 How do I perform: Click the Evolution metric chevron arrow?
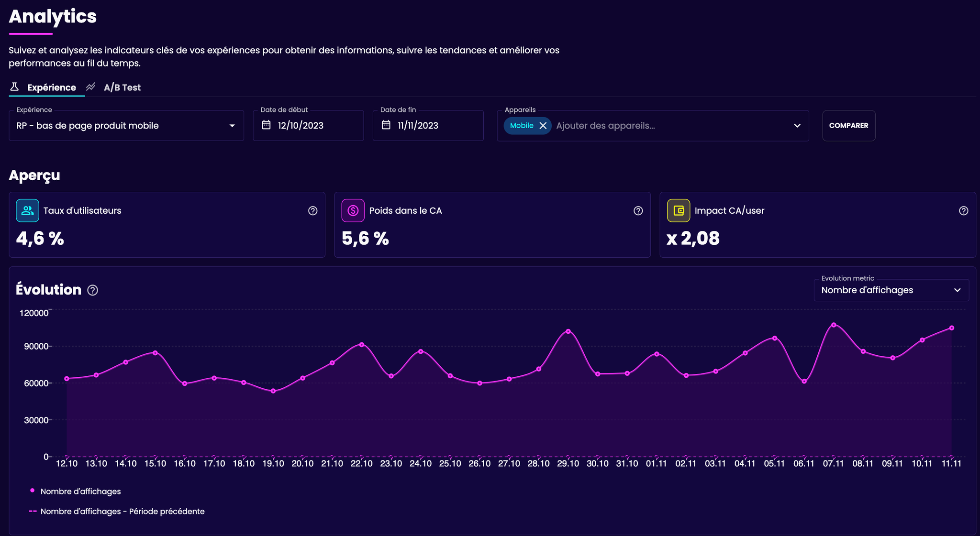(958, 290)
